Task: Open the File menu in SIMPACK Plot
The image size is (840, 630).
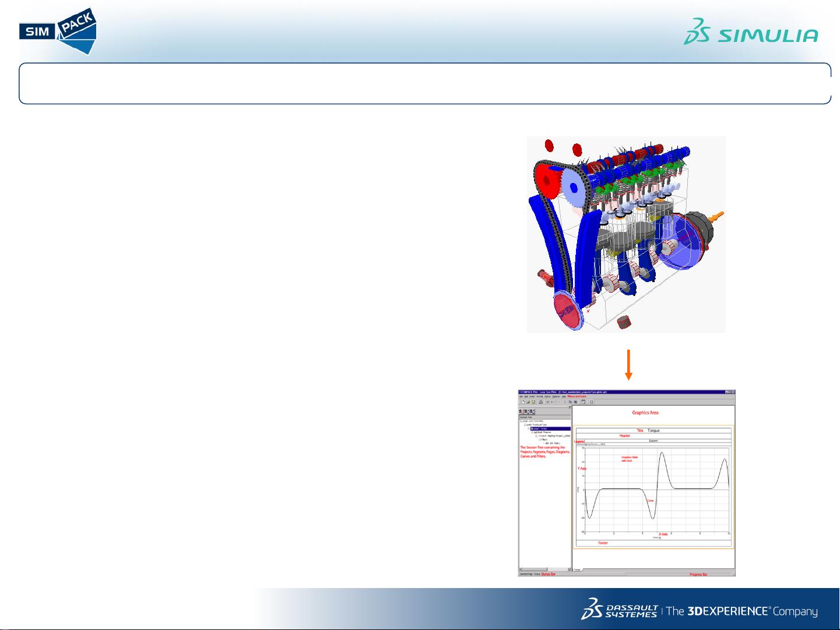Action: (521, 396)
